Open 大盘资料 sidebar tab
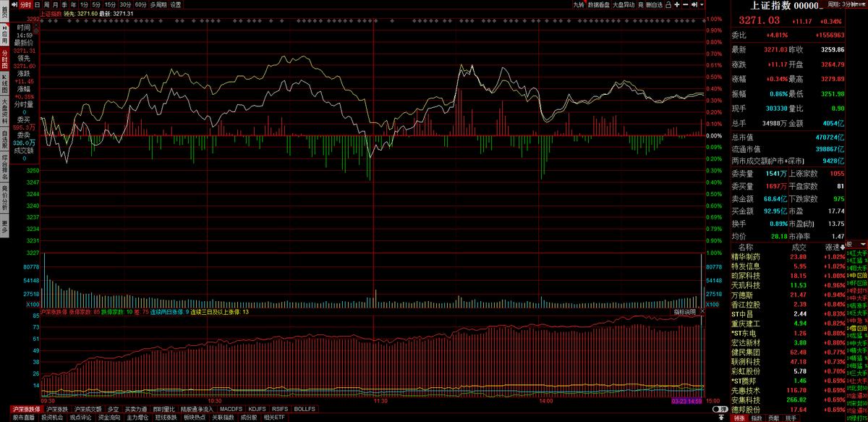The width and height of the screenshot is (868, 422). (4, 113)
